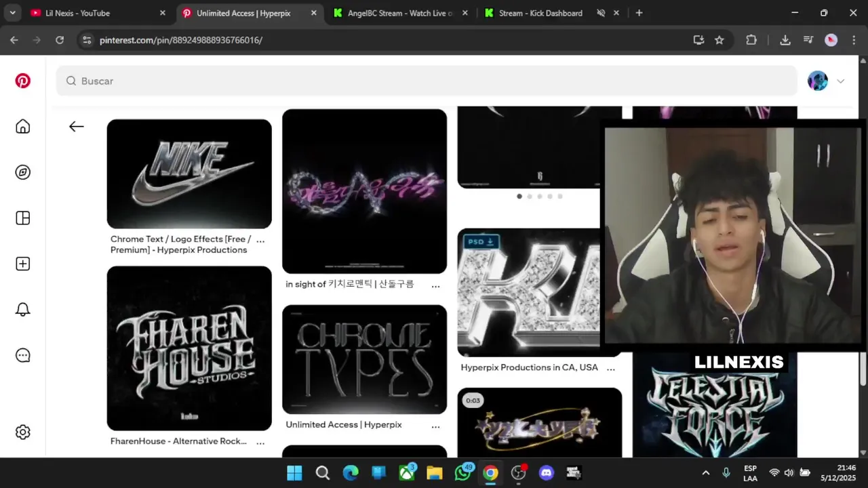Unmute the Kick Dashboard tab audio icon

coord(601,13)
